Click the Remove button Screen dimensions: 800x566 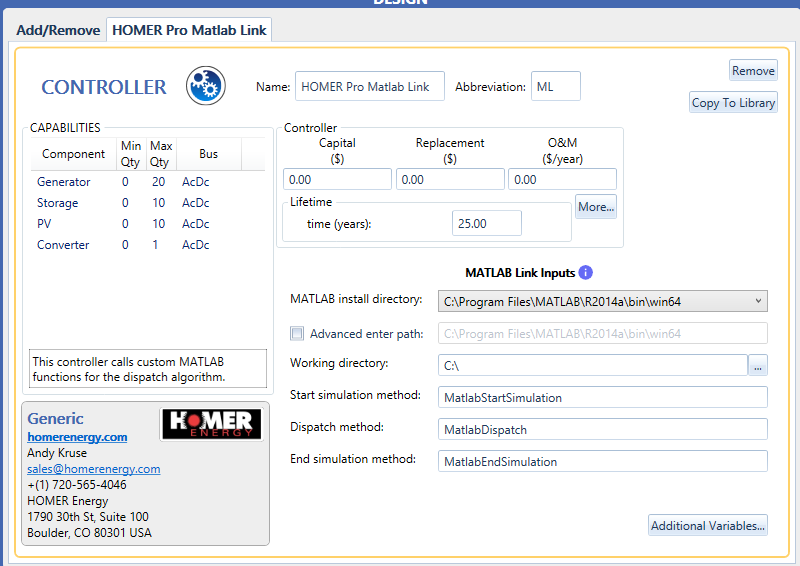752,70
